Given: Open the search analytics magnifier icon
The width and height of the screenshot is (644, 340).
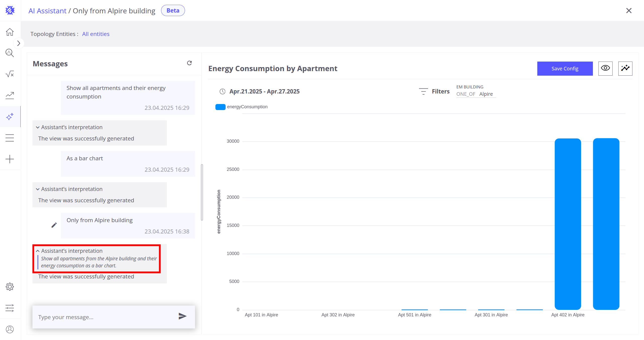Looking at the screenshot, I should tap(10, 53).
